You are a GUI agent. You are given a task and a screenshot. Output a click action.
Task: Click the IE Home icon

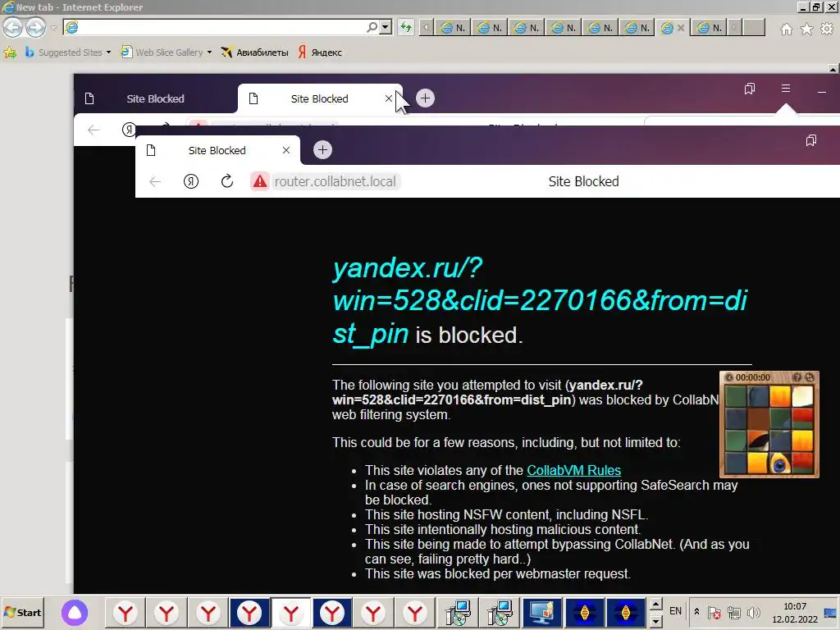(x=787, y=29)
